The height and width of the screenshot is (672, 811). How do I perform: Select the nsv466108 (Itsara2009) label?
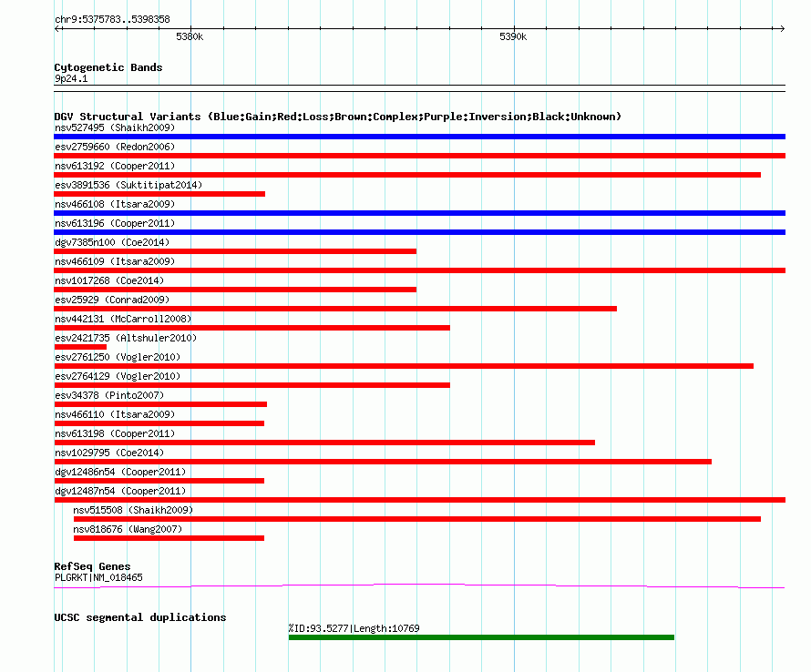[x=115, y=204]
